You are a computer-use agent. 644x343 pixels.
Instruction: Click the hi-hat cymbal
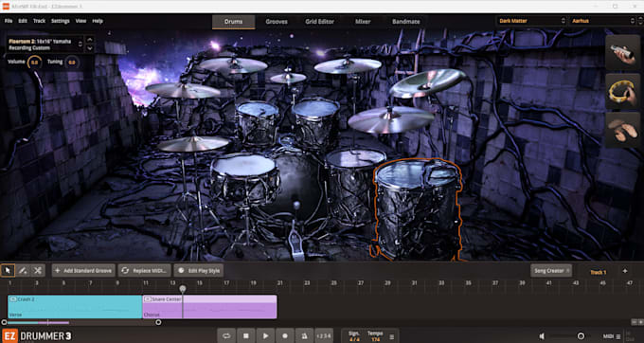click(x=193, y=144)
